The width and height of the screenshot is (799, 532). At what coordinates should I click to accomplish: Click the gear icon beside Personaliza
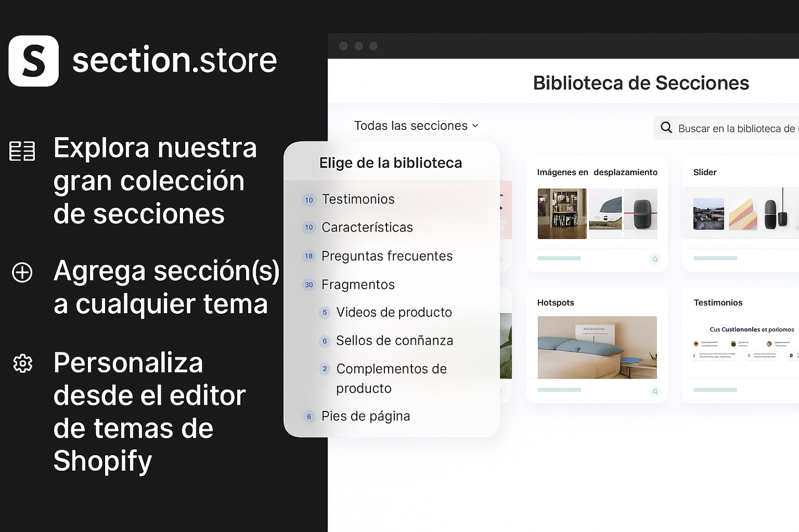point(23,364)
